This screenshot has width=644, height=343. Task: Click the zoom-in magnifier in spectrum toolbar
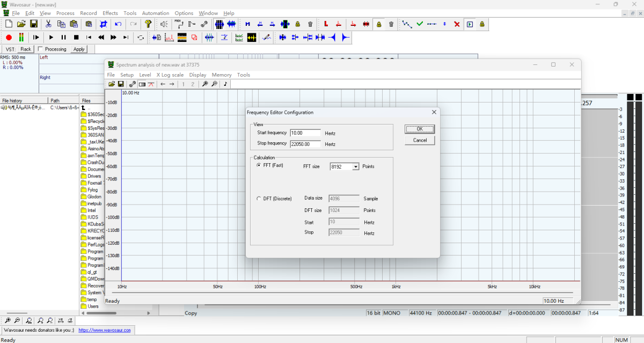tap(204, 84)
